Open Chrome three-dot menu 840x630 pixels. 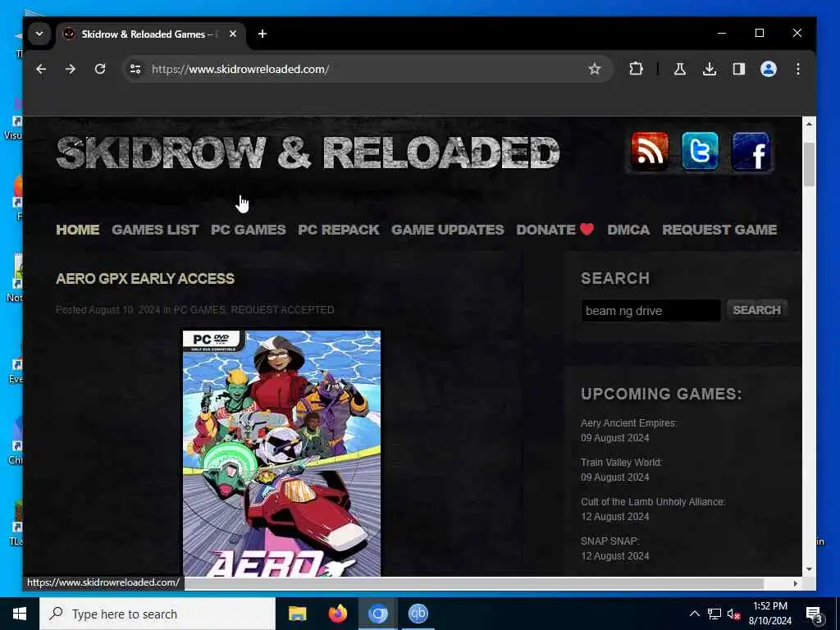point(797,69)
